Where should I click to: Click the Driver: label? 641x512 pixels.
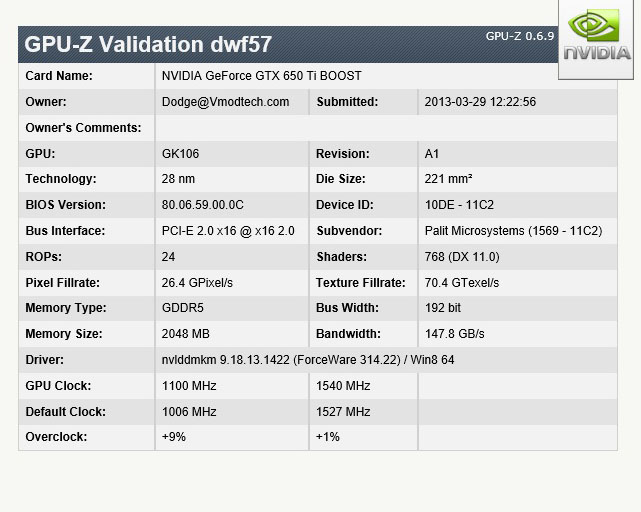coord(45,360)
